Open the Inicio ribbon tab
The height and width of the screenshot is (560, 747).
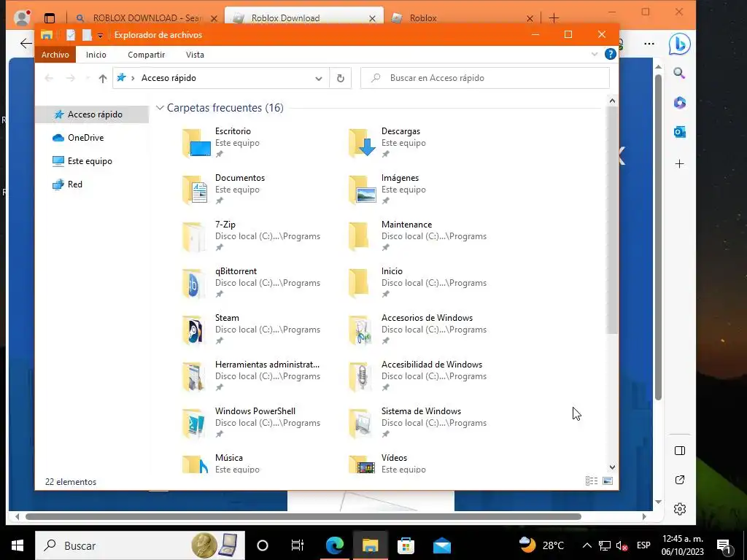click(x=96, y=55)
